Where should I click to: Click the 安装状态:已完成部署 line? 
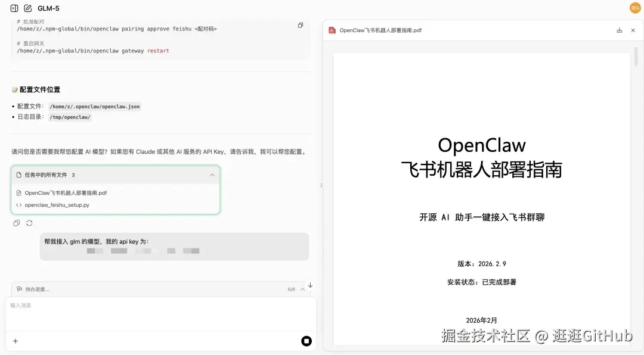[x=482, y=282]
